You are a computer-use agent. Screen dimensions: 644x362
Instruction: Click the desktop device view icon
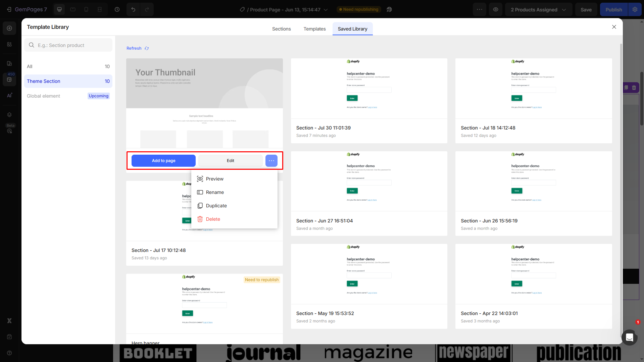pyautogui.click(x=59, y=9)
